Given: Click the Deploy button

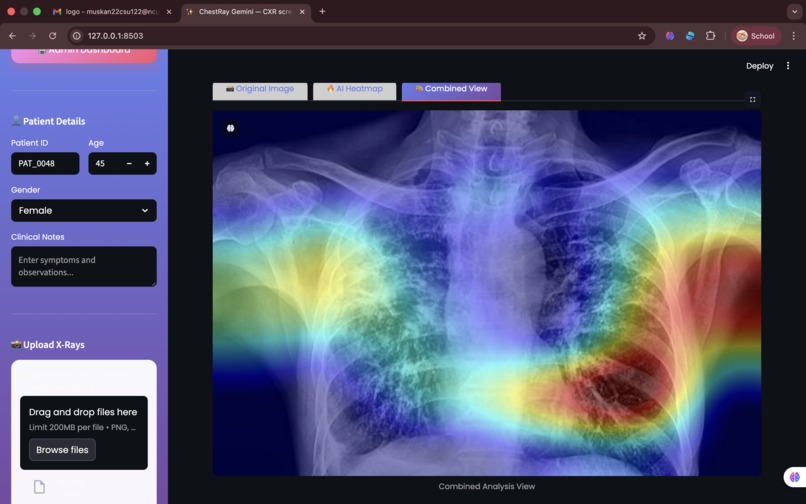Looking at the screenshot, I should click(x=759, y=66).
